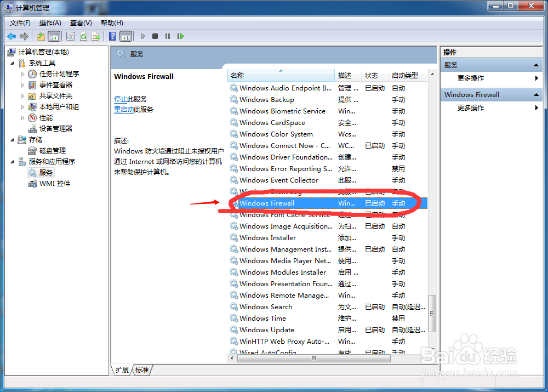Select the Windows Search service
548x392 pixels.
328,307
